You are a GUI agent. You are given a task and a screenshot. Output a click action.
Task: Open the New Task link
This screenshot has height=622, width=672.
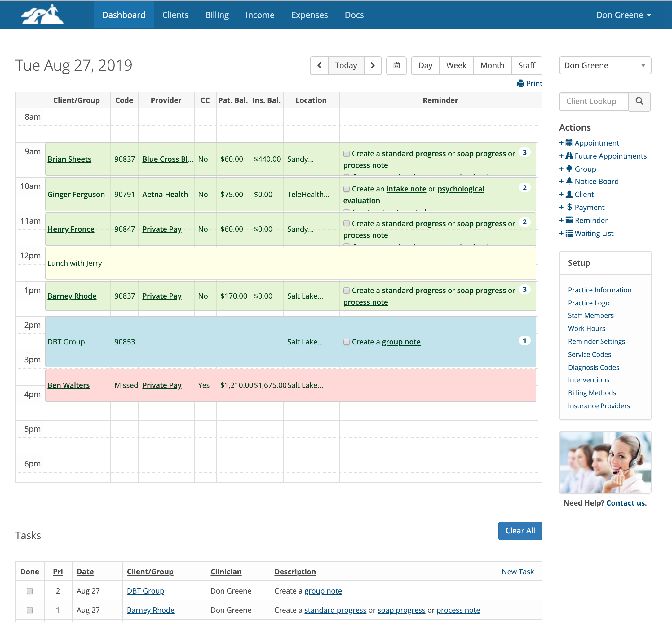[518, 572]
